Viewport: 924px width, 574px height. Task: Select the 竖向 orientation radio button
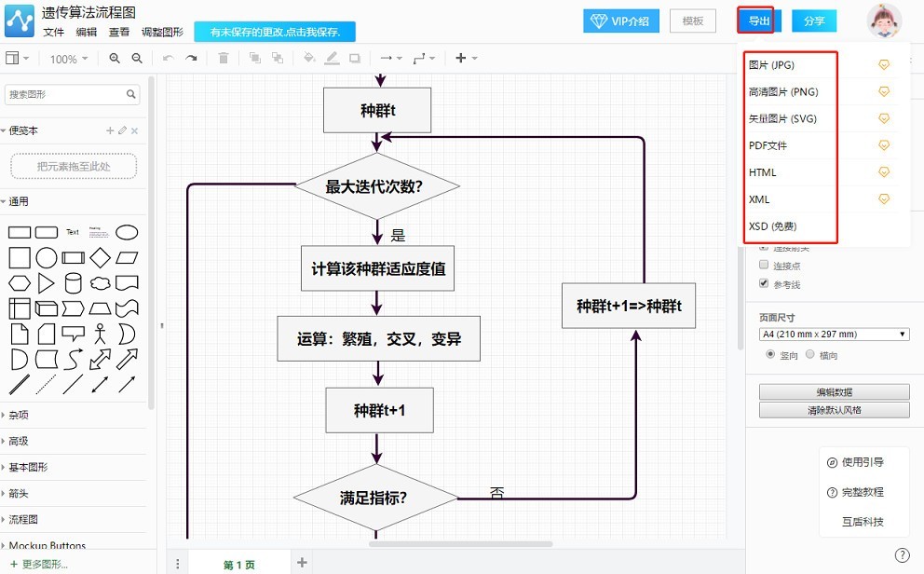(x=770, y=354)
